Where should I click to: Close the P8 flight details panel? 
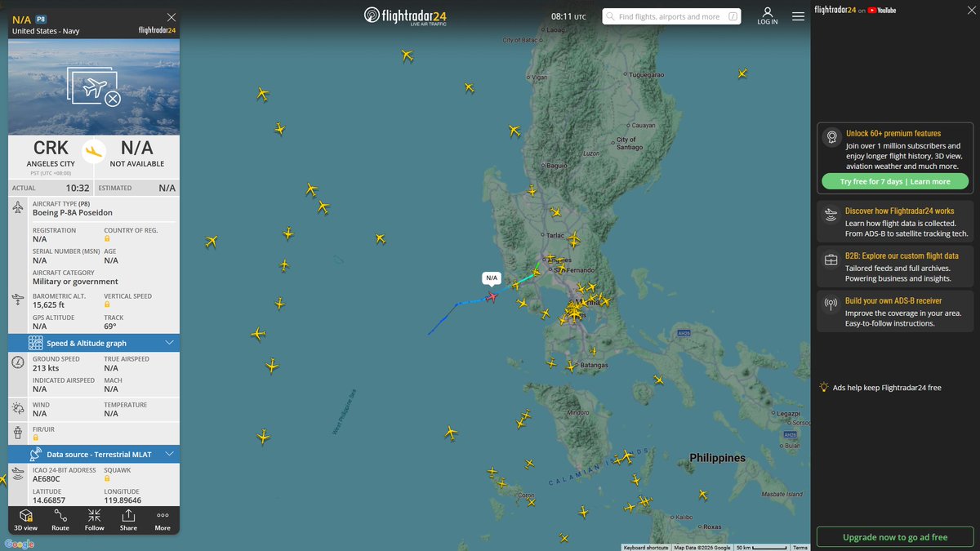[171, 17]
